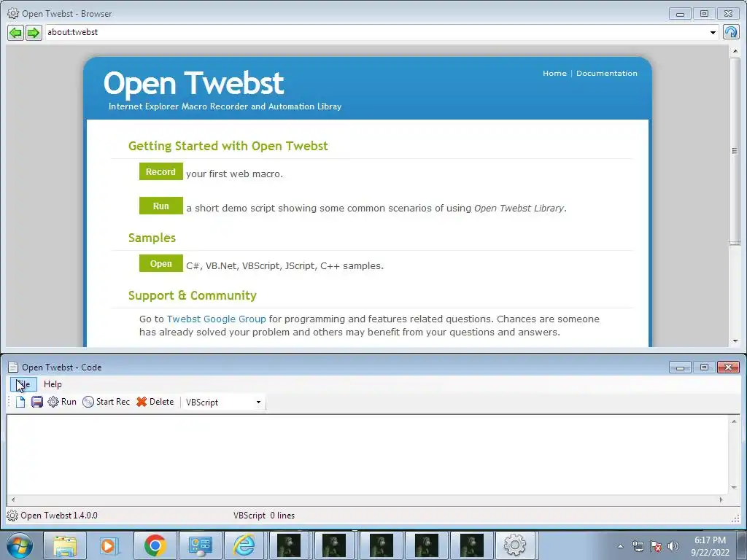Launch Internet Explorer from the taskbar
This screenshot has height=560, width=747.
244,545
